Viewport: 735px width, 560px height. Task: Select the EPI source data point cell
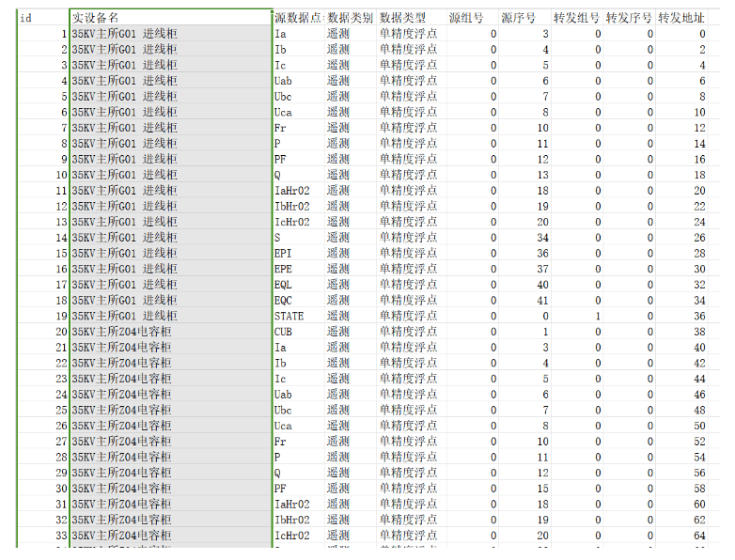coord(283,253)
